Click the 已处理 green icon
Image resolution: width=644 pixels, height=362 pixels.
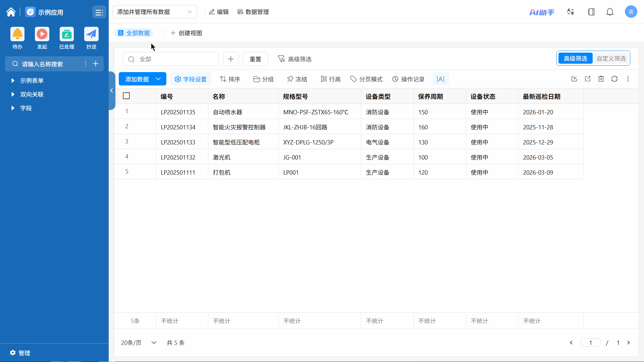point(67,34)
